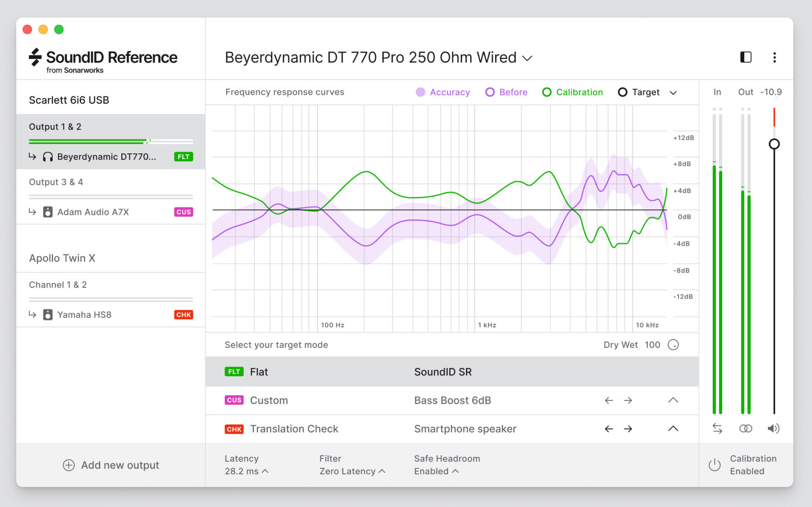Click the SoundID SR preset label
The image size is (812, 507).
(x=443, y=372)
